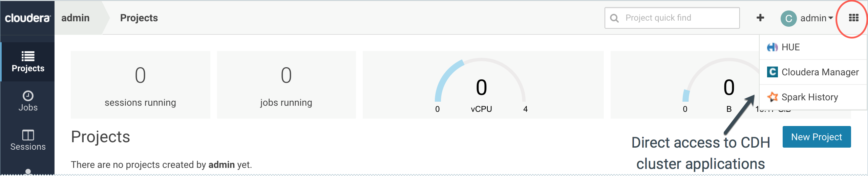Click the Sessions panel icon in sidebar

(28, 135)
